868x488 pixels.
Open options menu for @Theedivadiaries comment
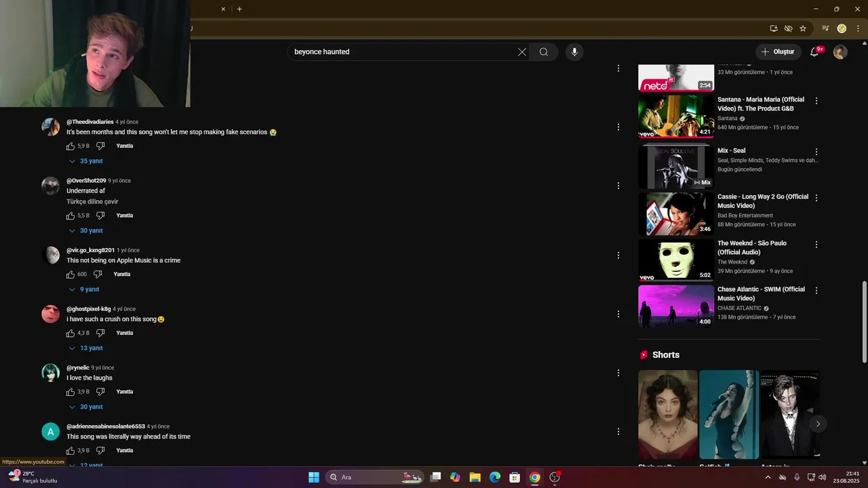tap(618, 127)
